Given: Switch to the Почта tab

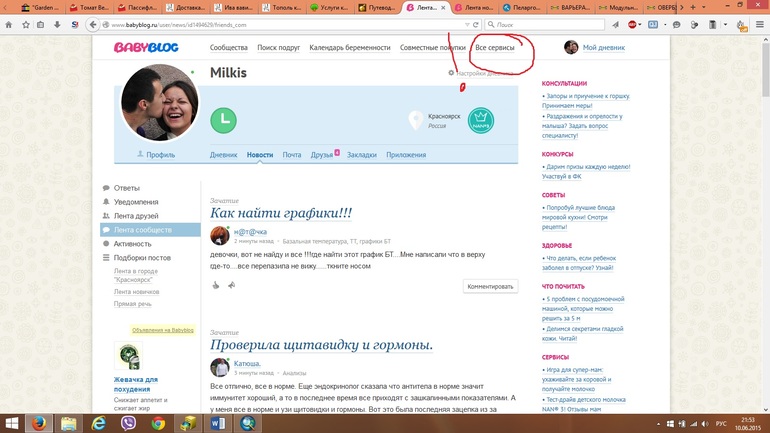Looking at the screenshot, I should pos(291,155).
